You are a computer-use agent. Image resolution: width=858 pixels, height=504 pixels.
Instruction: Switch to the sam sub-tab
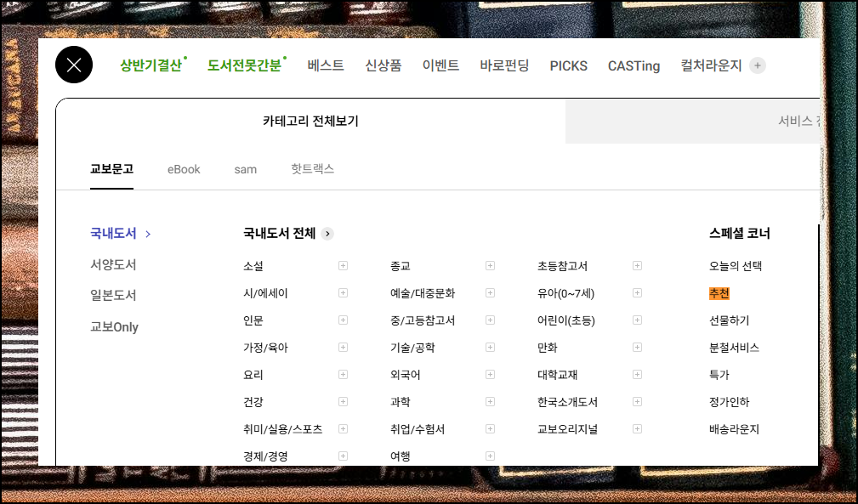coord(245,169)
